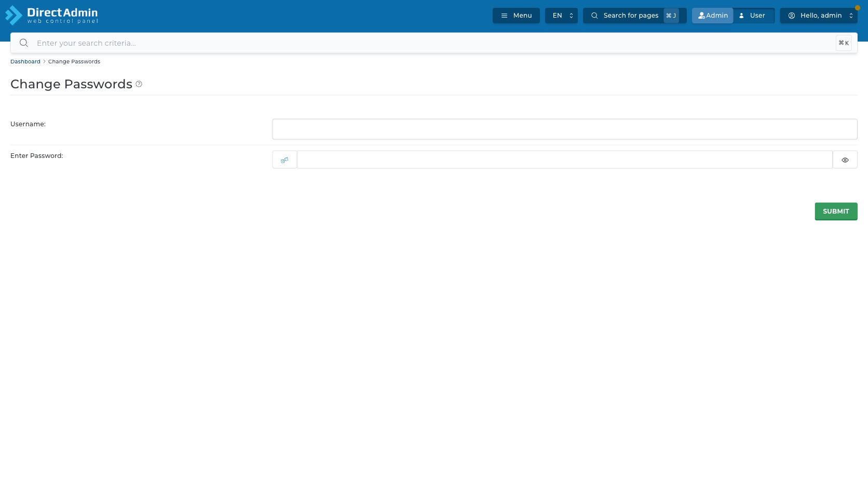Click the ⌘J shortcut badge
Image resolution: width=868 pixels, height=489 pixels.
click(x=671, y=16)
